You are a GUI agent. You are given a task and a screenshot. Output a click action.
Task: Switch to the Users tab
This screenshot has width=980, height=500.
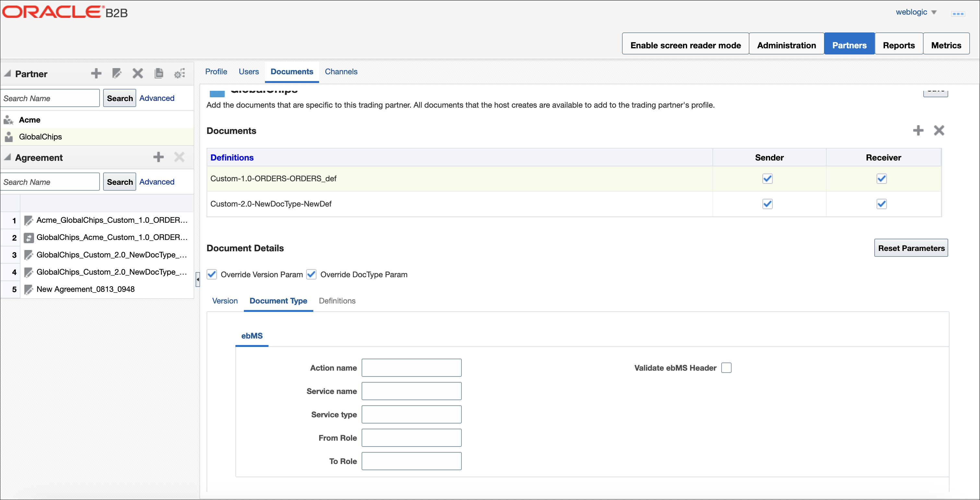[x=249, y=72]
